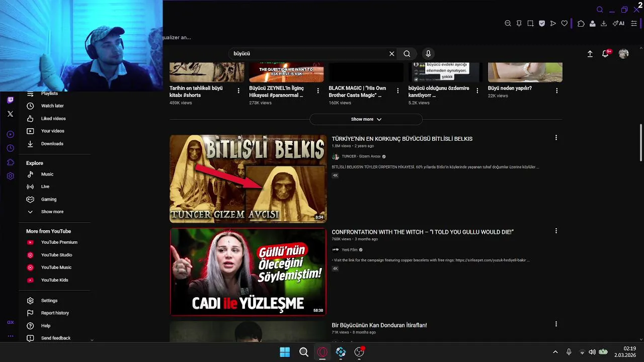The image size is (644, 362).
Task: Open options for Büyücü ZEYNEL short
Action: pyautogui.click(x=318, y=91)
